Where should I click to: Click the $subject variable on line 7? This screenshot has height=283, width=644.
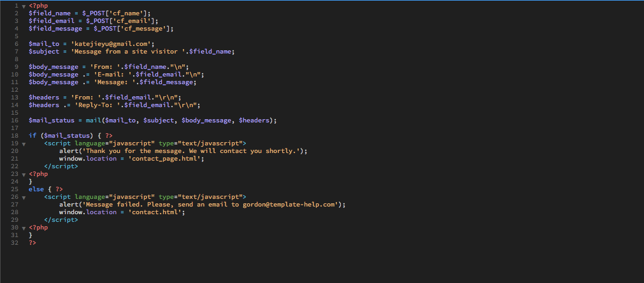[x=44, y=52]
